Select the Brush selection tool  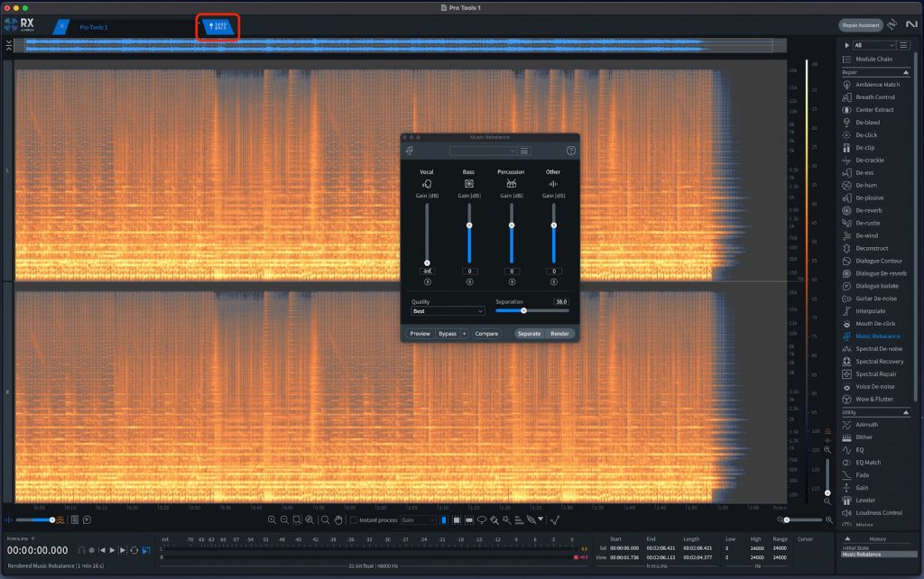(493, 520)
